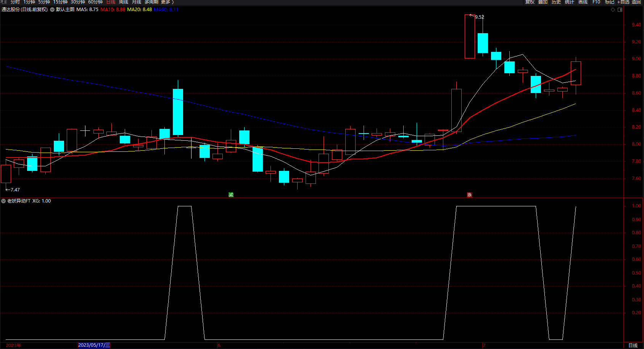Screen dimensions: 644x349
Task: Open the 历史 history button
Action: coord(556,2)
